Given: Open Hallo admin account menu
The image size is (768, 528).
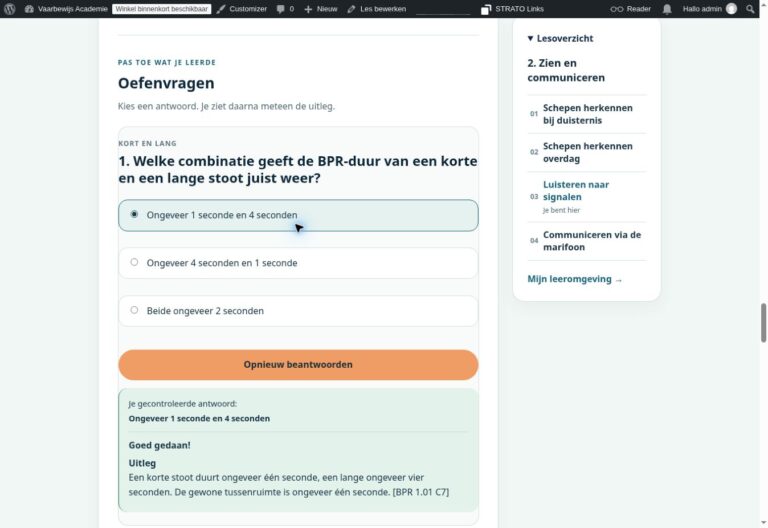Looking at the screenshot, I should pos(709,9).
